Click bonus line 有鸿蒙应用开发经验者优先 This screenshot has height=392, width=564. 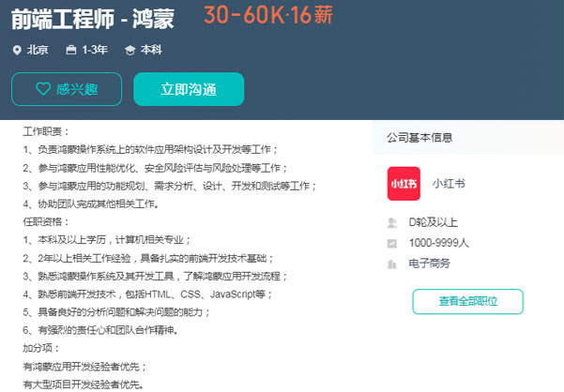click(84, 367)
